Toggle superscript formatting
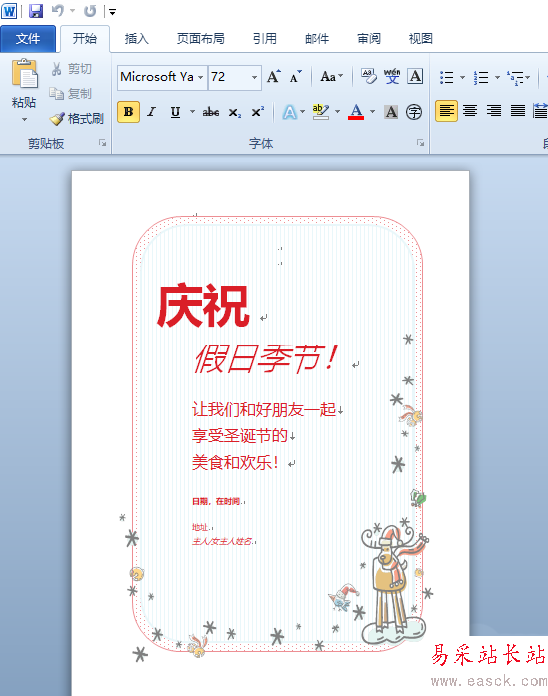The width and height of the screenshot is (548, 696). point(258,112)
